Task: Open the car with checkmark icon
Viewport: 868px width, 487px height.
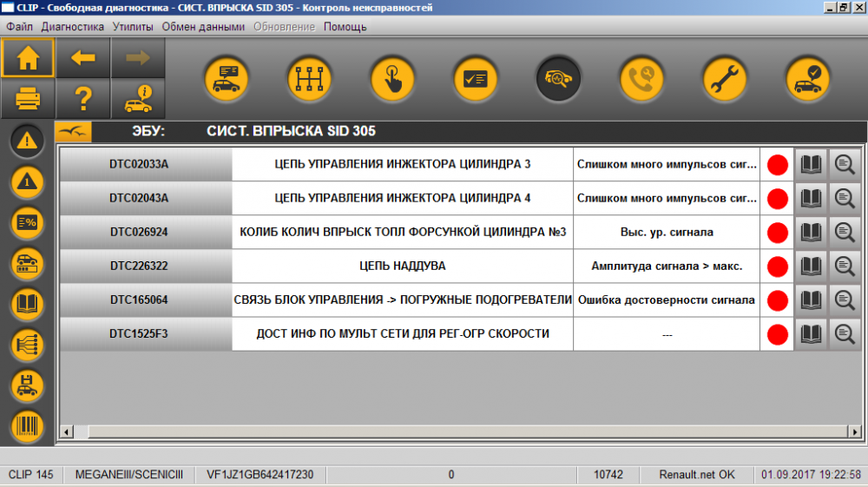Action: pyautogui.click(x=807, y=79)
